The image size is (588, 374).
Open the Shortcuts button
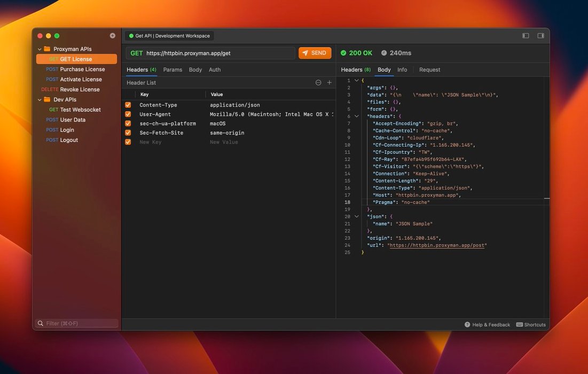(531, 324)
